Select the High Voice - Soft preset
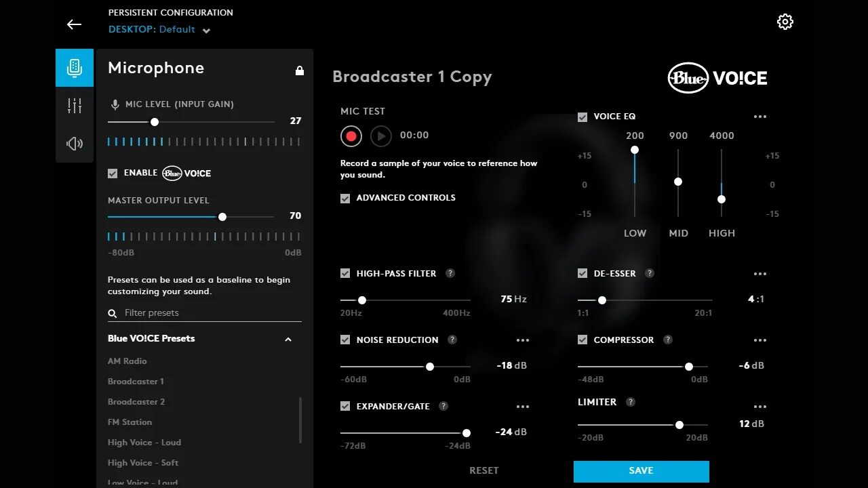The width and height of the screenshot is (868, 488). click(x=143, y=463)
